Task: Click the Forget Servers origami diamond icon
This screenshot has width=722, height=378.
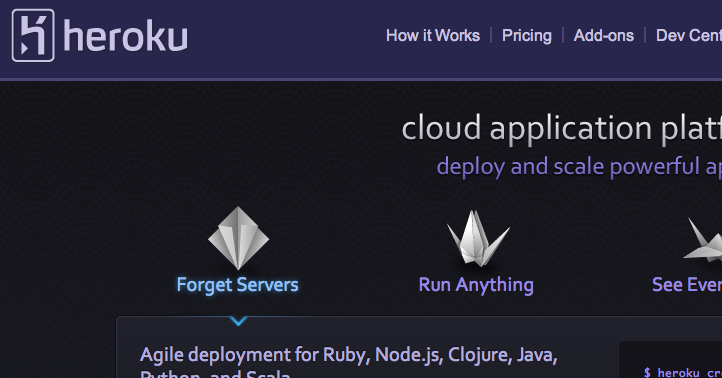Action: (238, 238)
